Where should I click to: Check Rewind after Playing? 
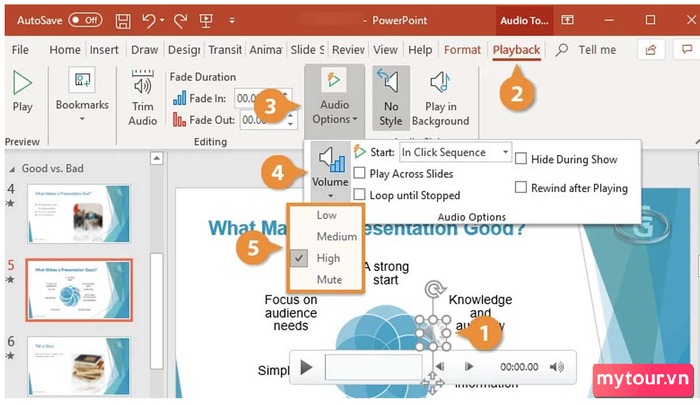point(521,187)
